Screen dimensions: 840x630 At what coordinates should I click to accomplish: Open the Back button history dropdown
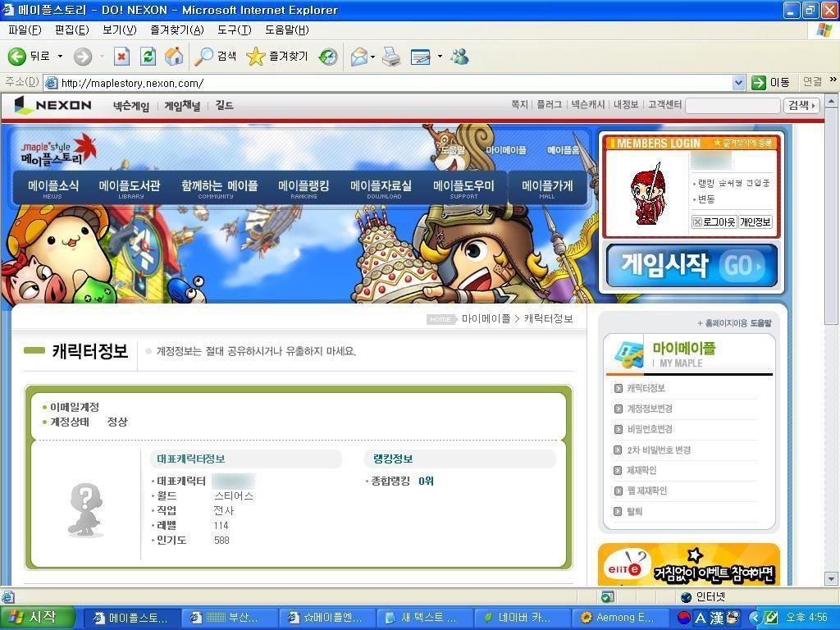point(60,57)
